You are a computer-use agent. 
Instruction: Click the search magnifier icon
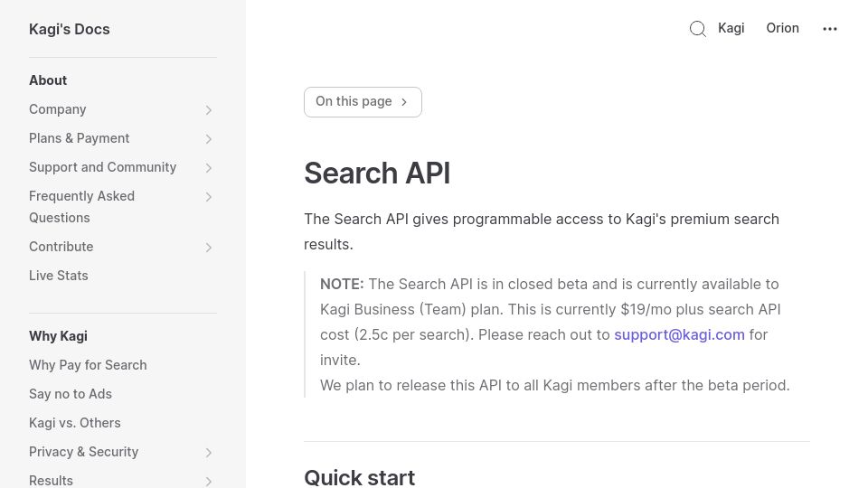[697, 29]
